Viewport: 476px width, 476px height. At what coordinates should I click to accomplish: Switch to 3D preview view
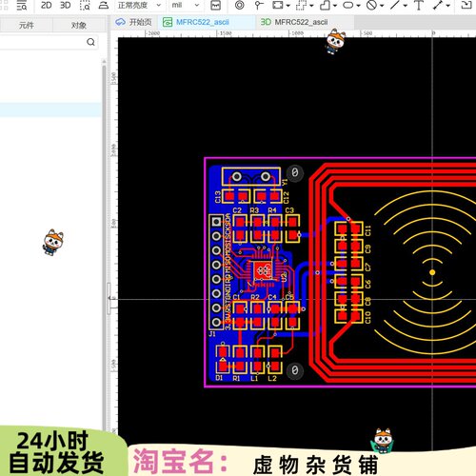pyautogui.click(x=66, y=5)
